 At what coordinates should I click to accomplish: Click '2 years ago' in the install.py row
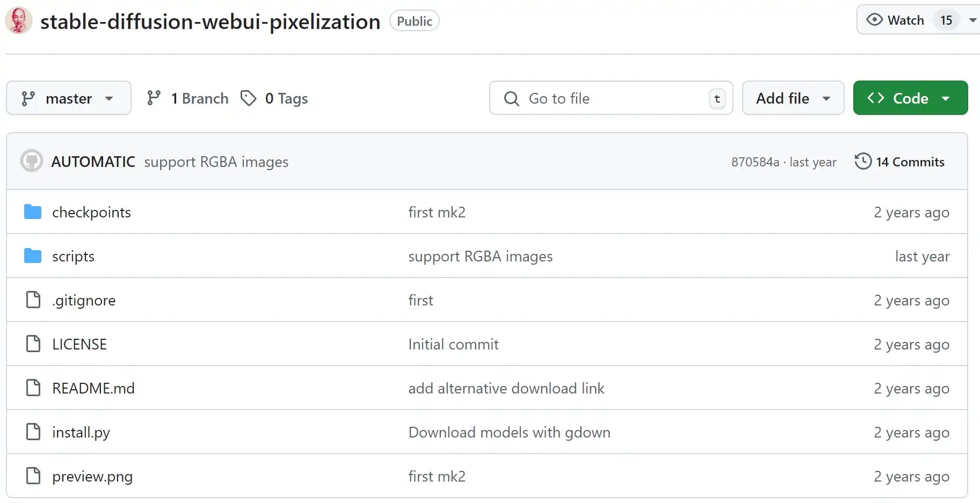(911, 433)
